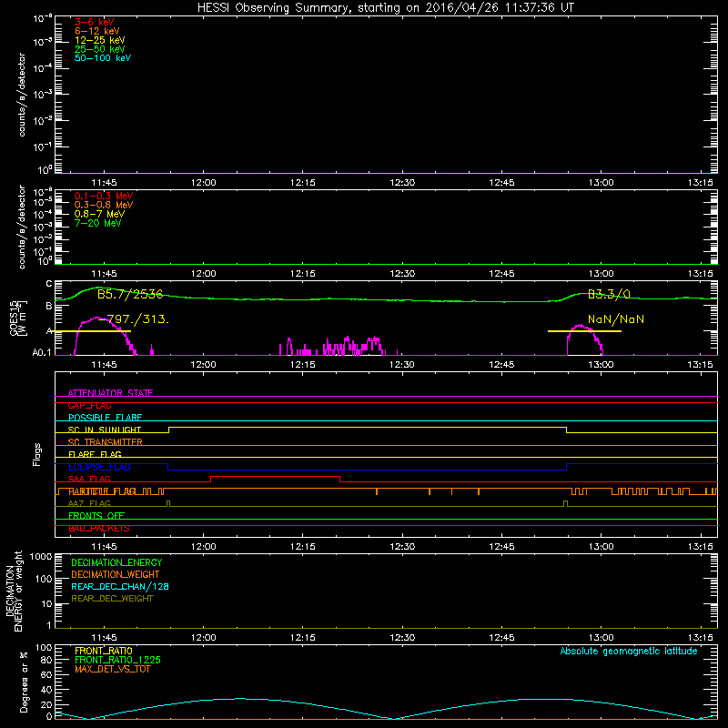This screenshot has width=728, height=728.
Task: Click the FLARE_FLAG label
Action: tap(95, 454)
